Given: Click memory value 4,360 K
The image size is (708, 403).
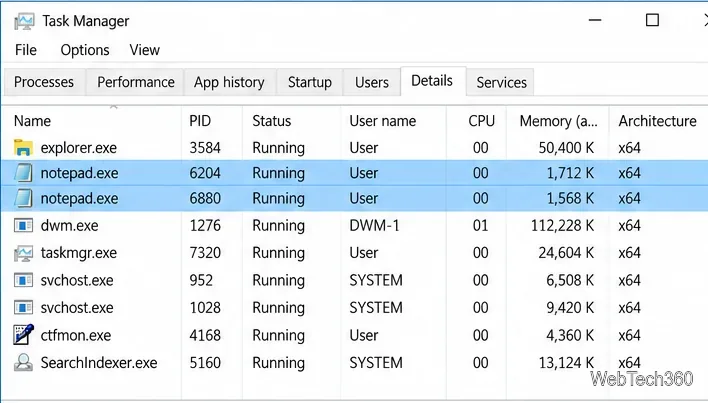Looking at the screenshot, I should click(570, 335).
